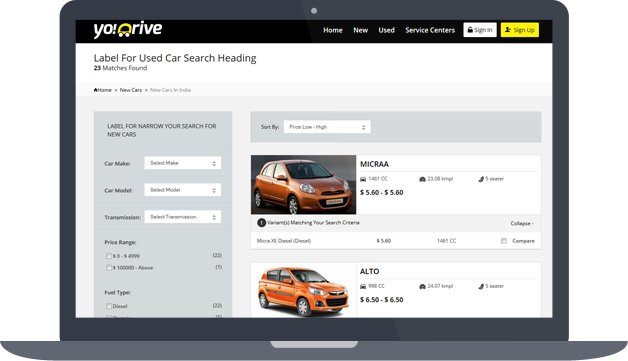Image resolution: width=628 pixels, height=361 pixels.
Task: Open the Used cars menu item
Action: [386, 30]
